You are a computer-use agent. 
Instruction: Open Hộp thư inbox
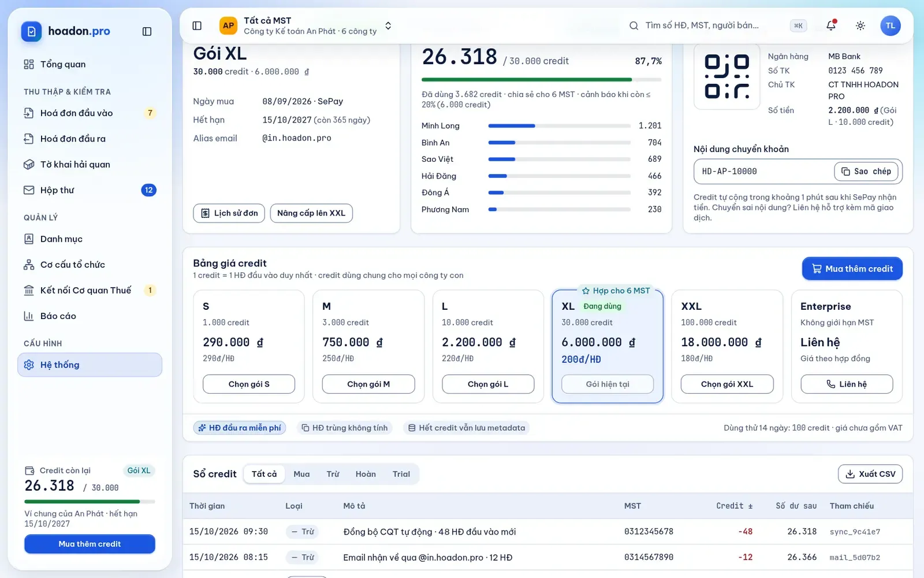coord(90,190)
